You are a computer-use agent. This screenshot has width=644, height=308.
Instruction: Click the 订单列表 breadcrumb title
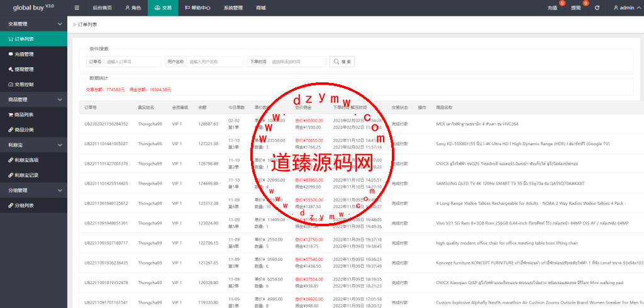pos(87,25)
